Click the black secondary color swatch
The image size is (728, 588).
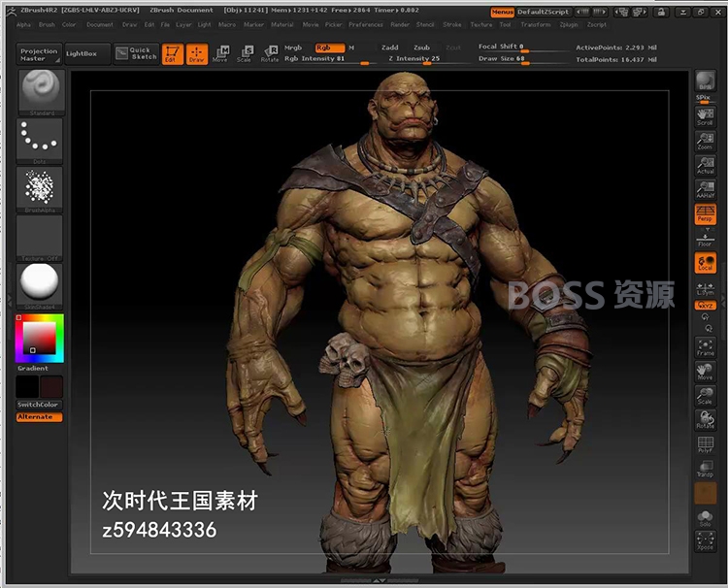[27, 386]
